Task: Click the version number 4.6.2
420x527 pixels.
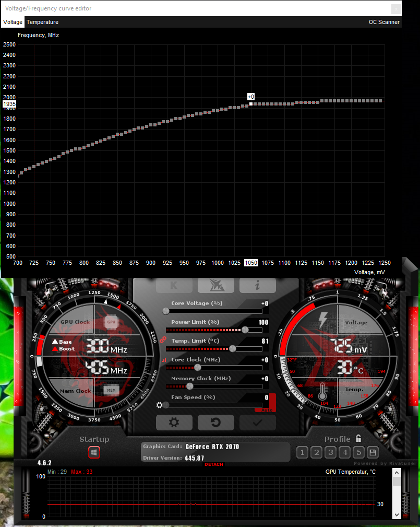Action: pyautogui.click(x=44, y=463)
